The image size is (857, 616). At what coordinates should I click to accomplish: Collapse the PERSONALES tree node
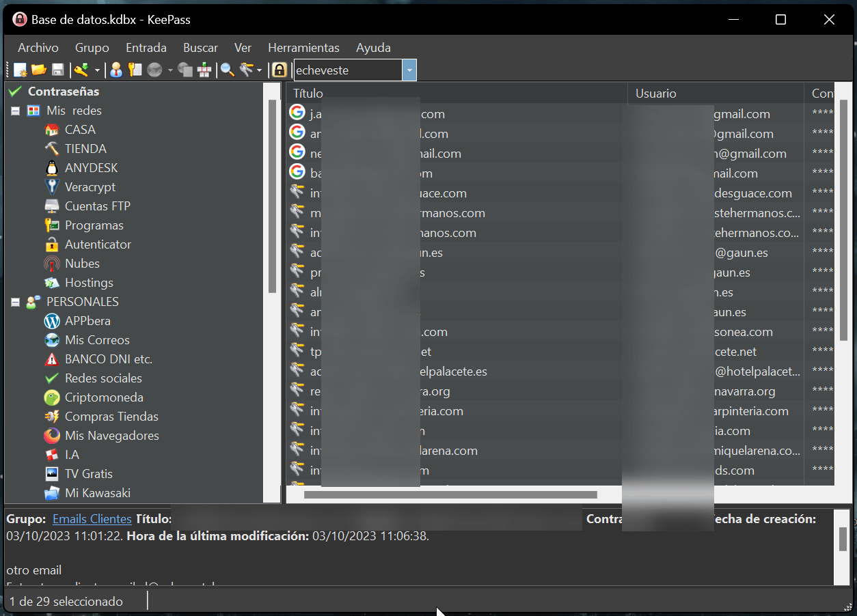15,302
